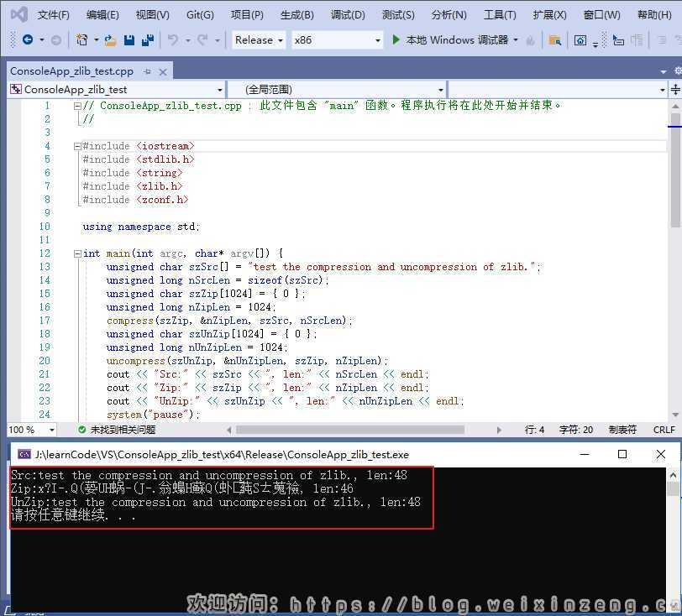Click line 13 szSrc string literal
682x616 pixels.
(x=391, y=267)
